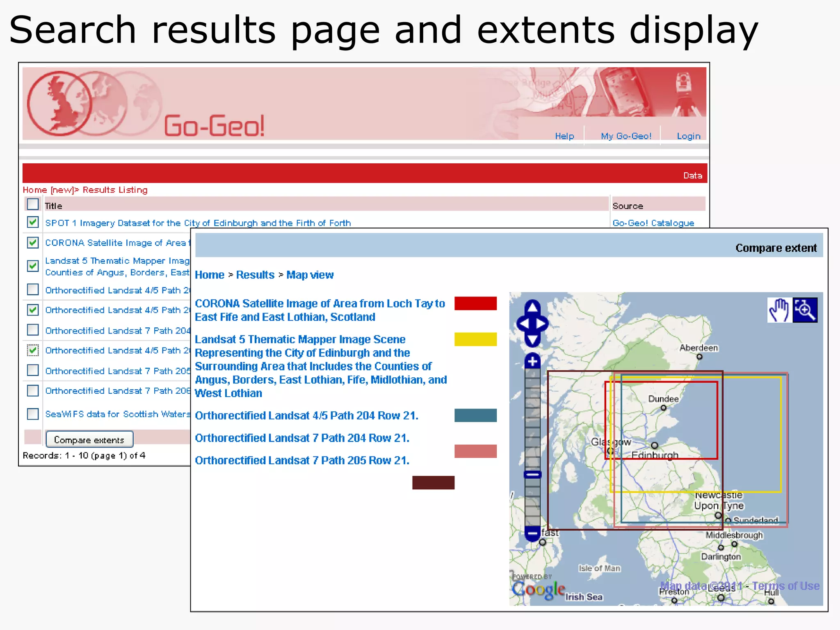840x630 pixels.
Task: Click the Compare extents button
Action: point(89,440)
